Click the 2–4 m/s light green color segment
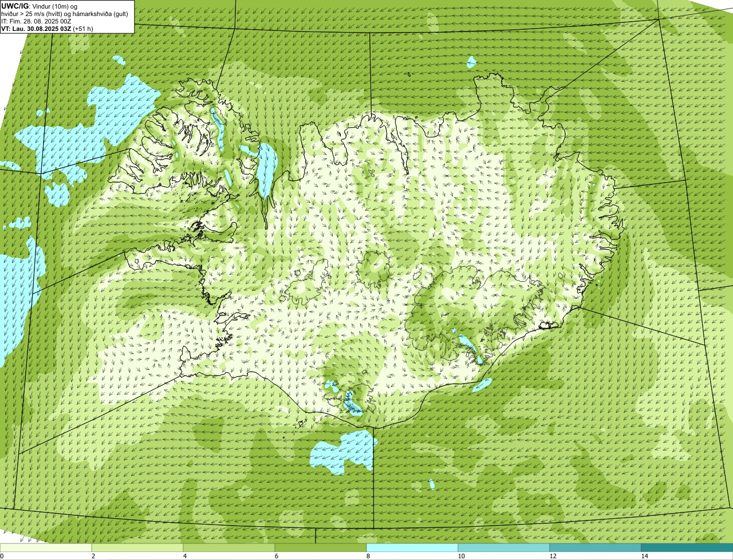This screenshot has height=560, width=733. click(x=137, y=547)
